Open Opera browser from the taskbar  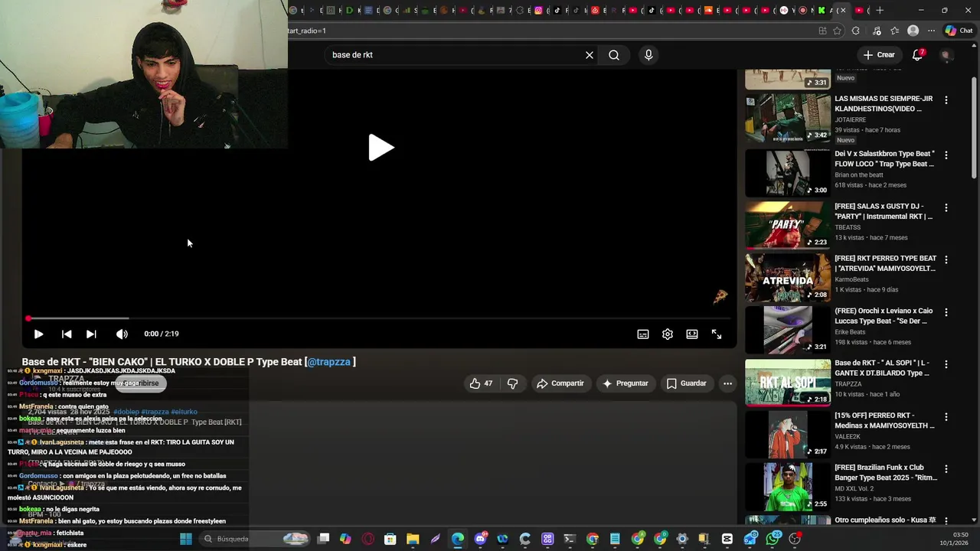(x=367, y=539)
